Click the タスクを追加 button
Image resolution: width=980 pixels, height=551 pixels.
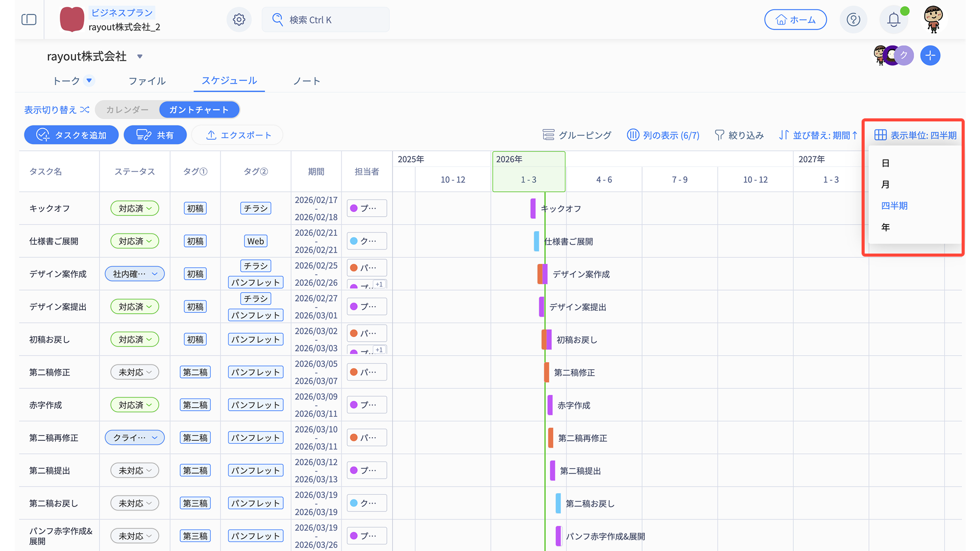pyautogui.click(x=71, y=135)
